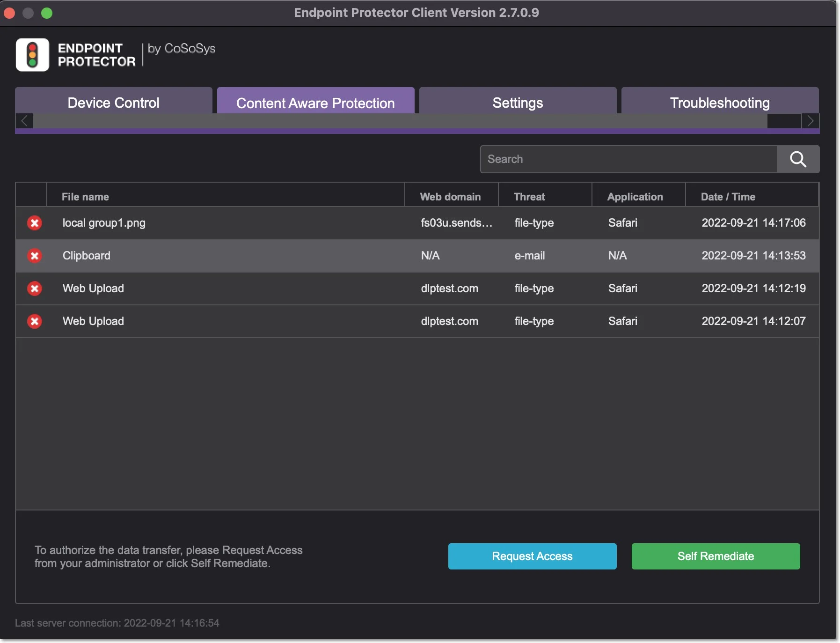
Task: Click the Endpoint Protector traffic light logo
Action: [32, 55]
